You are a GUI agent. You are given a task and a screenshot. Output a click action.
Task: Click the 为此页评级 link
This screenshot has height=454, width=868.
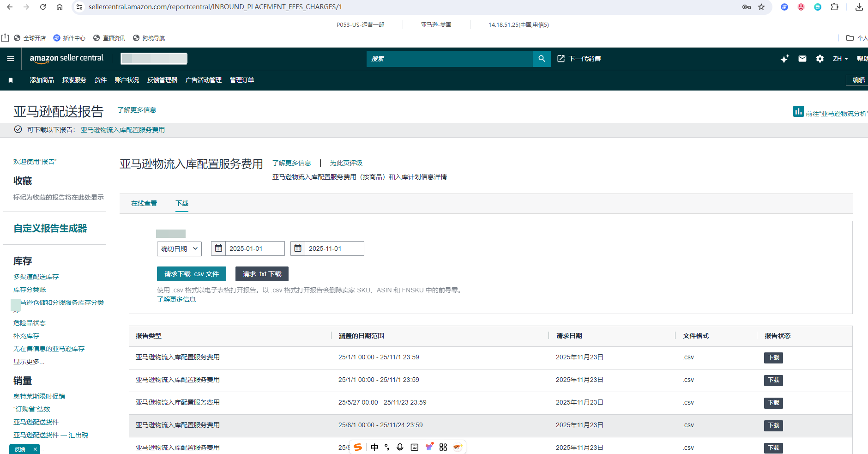pos(346,163)
